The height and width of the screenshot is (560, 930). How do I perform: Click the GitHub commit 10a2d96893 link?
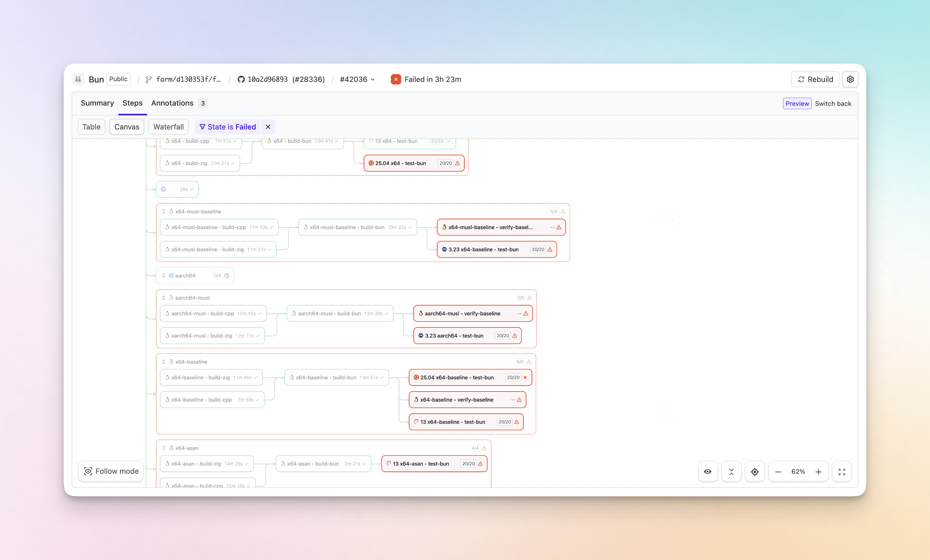pyautogui.click(x=267, y=79)
